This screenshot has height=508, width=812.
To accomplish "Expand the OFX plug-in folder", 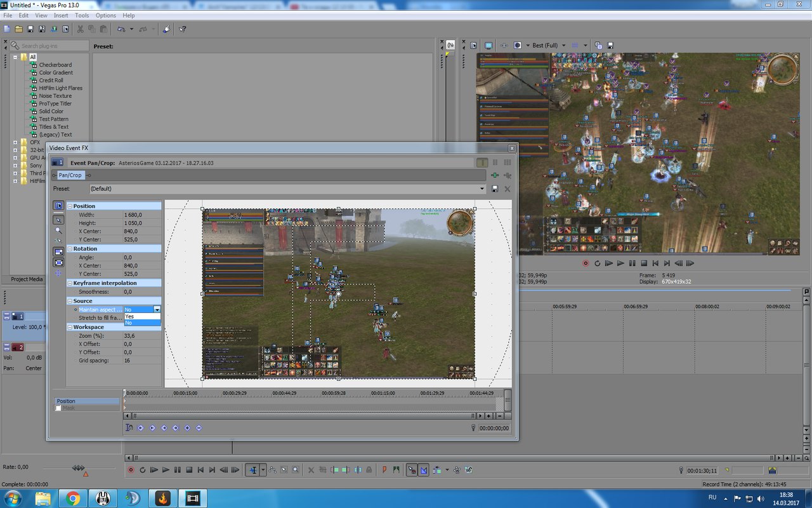I will 15,142.
